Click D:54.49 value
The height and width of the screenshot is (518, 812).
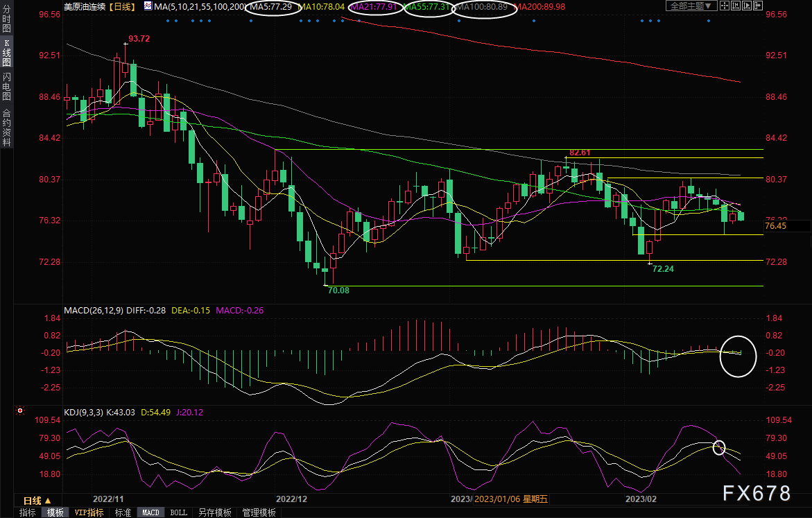(156, 413)
